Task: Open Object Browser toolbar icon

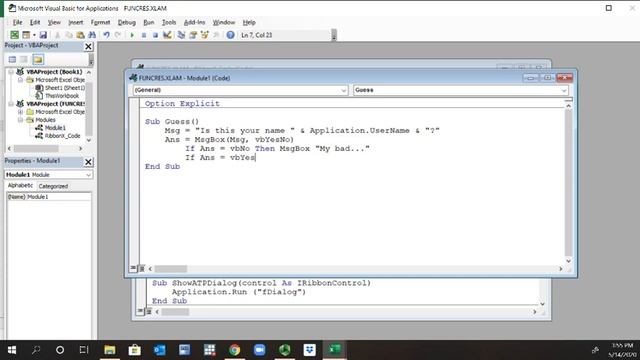Action: point(204,35)
